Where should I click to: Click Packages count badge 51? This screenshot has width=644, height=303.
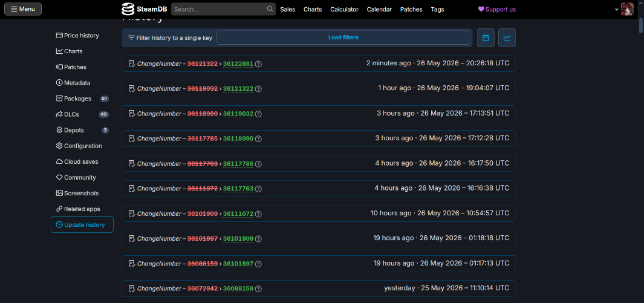[105, 99]
